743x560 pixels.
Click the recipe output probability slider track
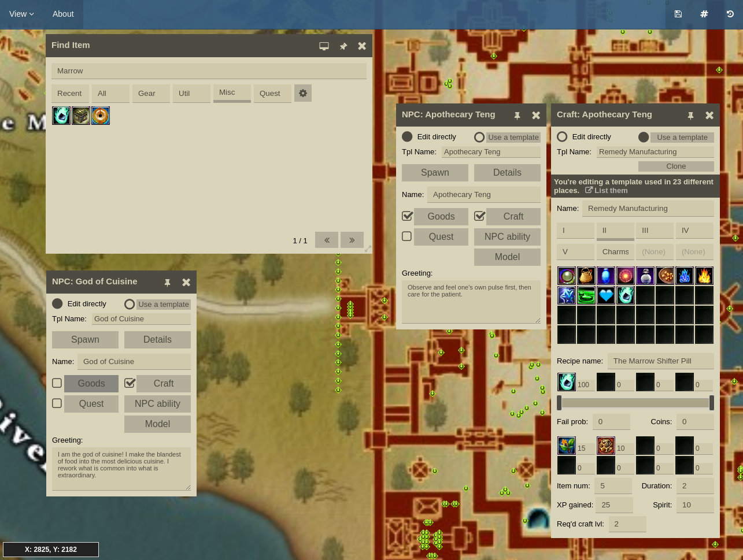click(x=635, y=403)
